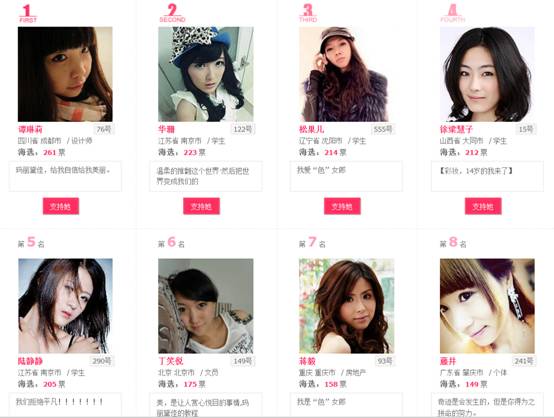View the 第8名 contestant photo
This screenshot has height=418, width=554.
487,306
